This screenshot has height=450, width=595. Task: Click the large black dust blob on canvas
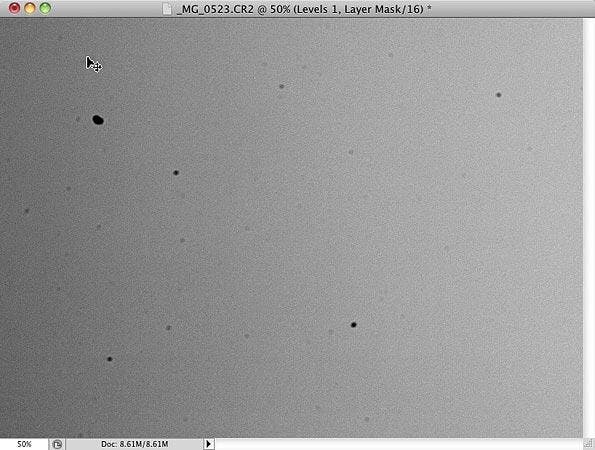98,120
